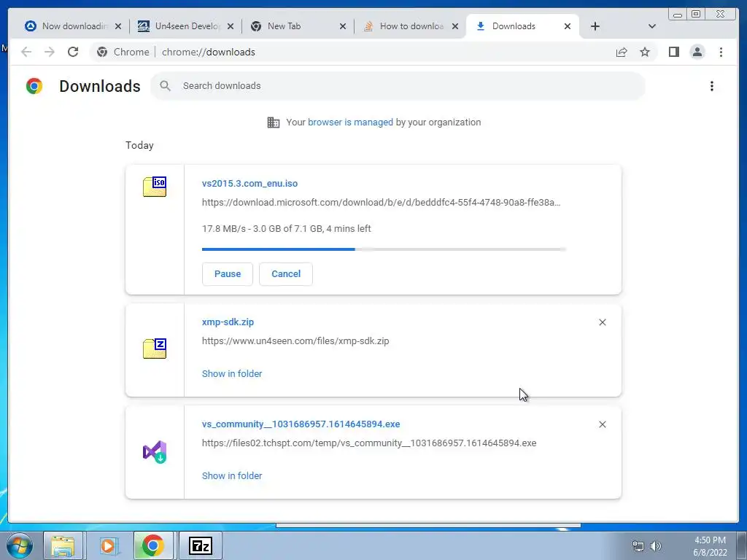Open the Chrome side panel

pos(673,52)
